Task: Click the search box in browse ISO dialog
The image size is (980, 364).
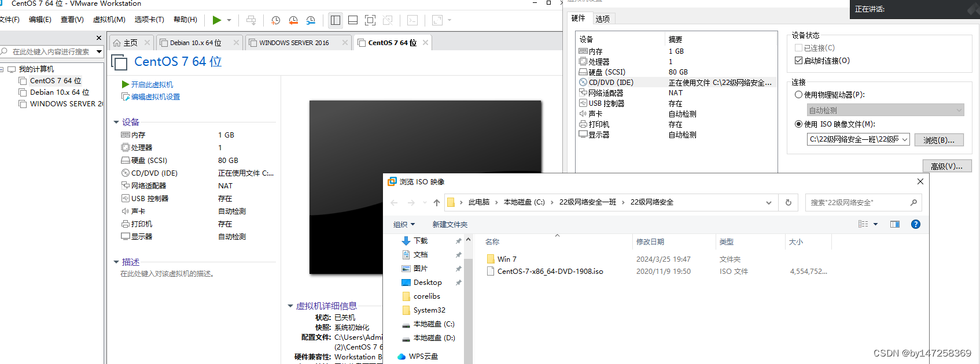Action: point(863,203)
